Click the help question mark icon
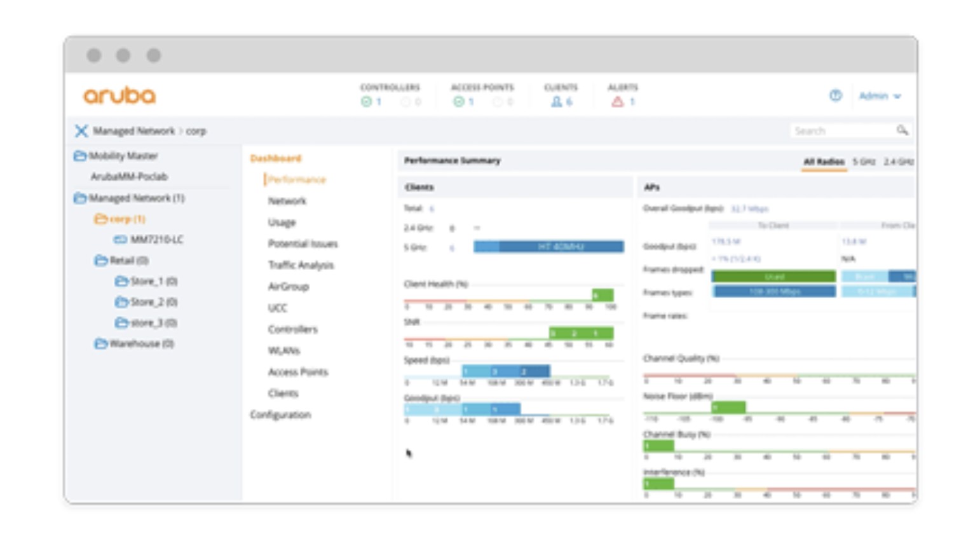 [835, 95]
